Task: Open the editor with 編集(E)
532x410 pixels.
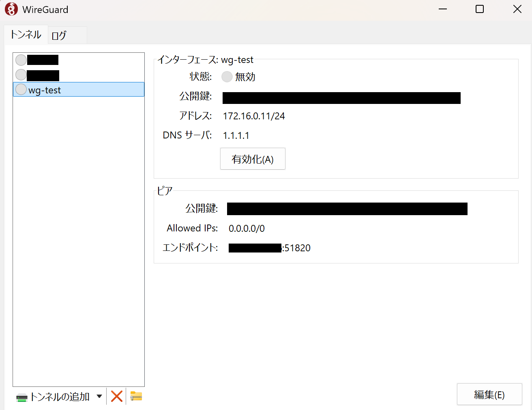Action: [x=489, y=394]
